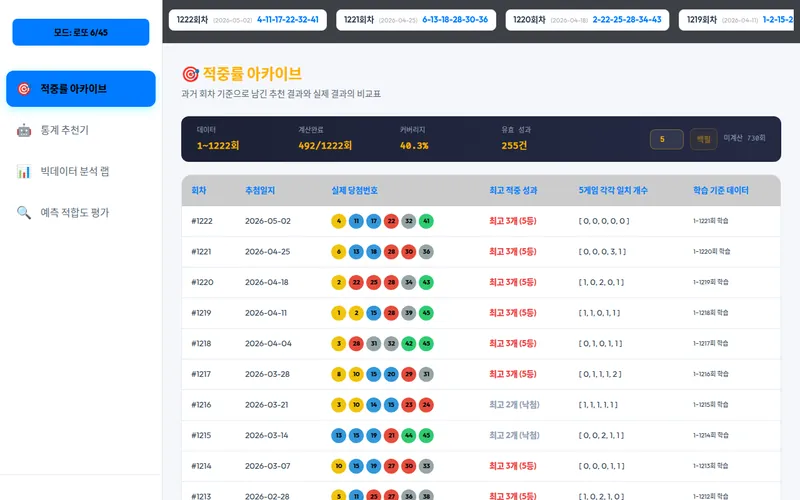
Task: Click the robot icon beside 통계 추천기
Action: pos(24,130)
